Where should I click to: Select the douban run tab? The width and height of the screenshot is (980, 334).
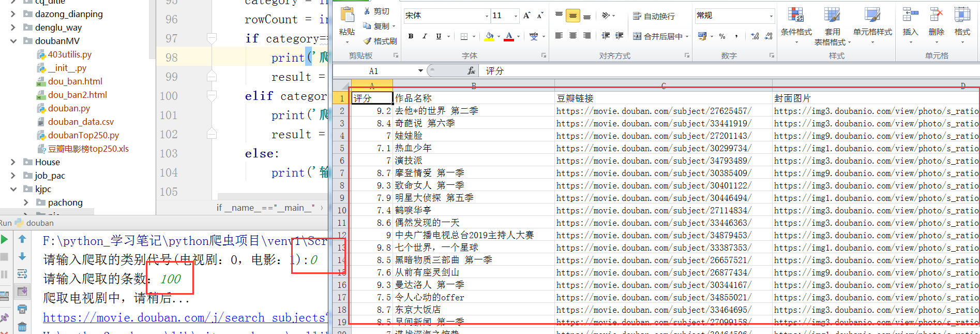(x=34, y=223)
